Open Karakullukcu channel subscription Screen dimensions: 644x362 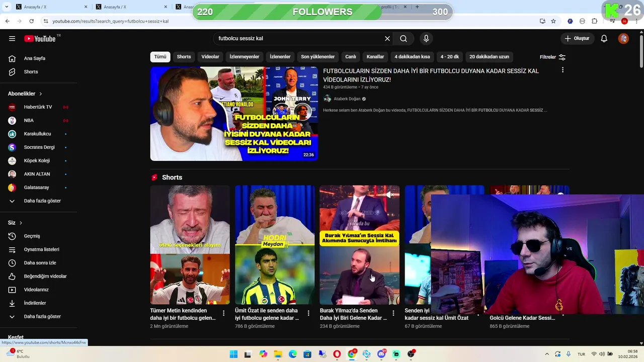tap(37, 134)
